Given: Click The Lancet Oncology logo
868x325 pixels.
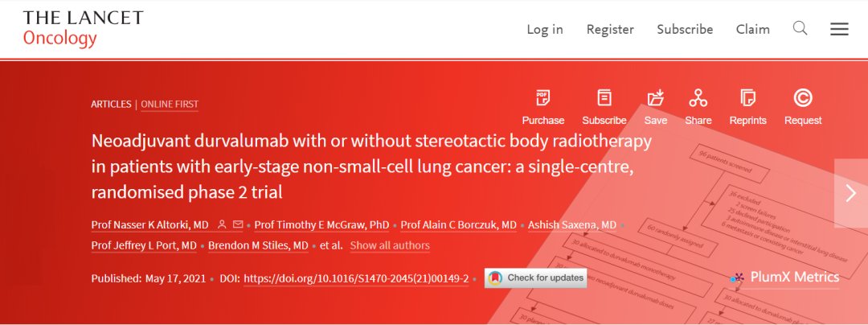Looking at the screenshot, I should point(84,29).
